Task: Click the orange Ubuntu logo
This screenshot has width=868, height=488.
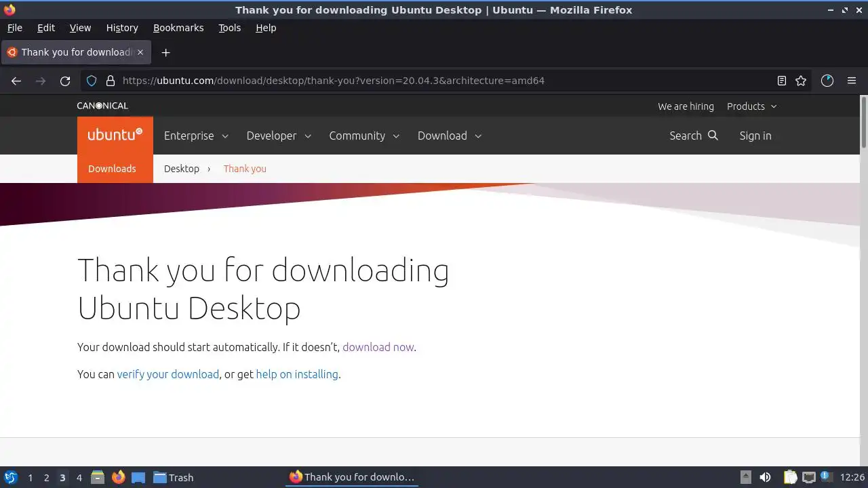Action: tap(115, 136)
